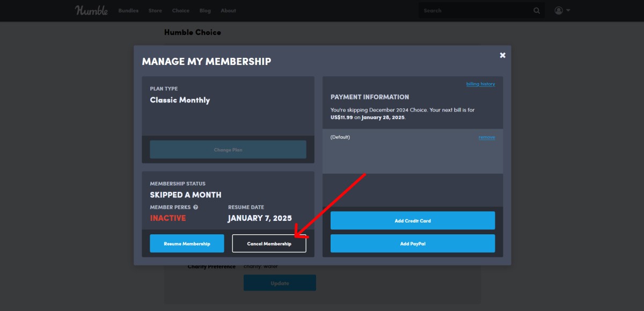The height and width of the screenshot is (311, 644).
Task: Click the 'MANAGE MY MEMBERSHIP' dialog title
Action: tap(207, 62)
